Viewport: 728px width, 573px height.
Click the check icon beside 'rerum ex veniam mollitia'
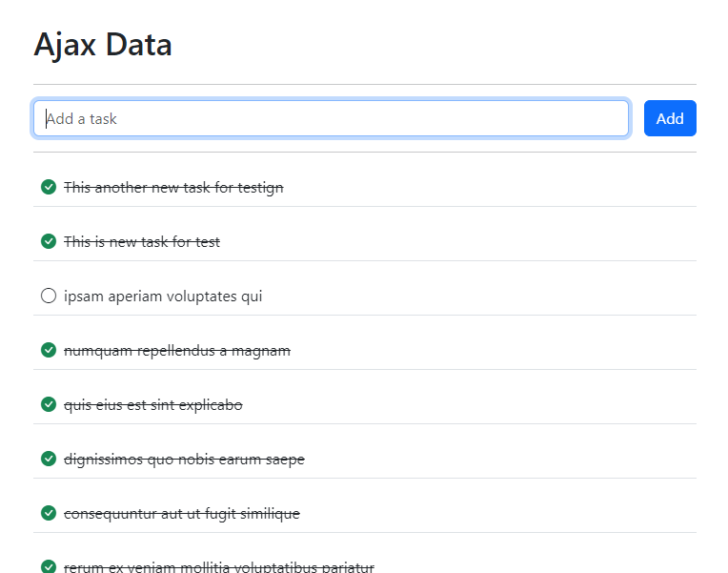[49, 566]
